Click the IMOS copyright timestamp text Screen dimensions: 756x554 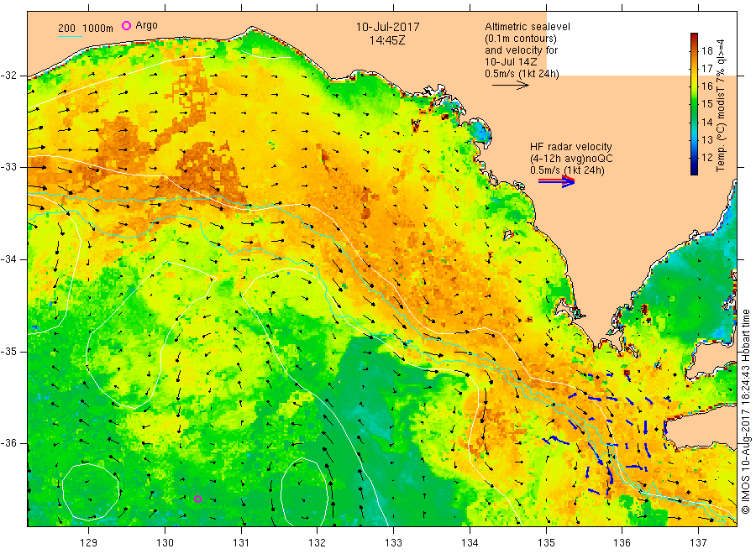pyautogui.click(x=745, y=411)
